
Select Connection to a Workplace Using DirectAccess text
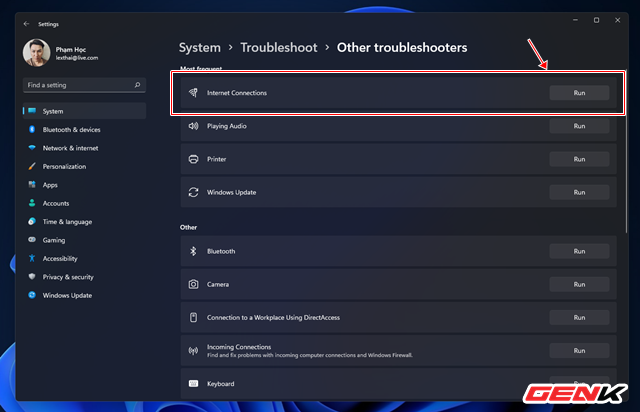tap(273, 317)
